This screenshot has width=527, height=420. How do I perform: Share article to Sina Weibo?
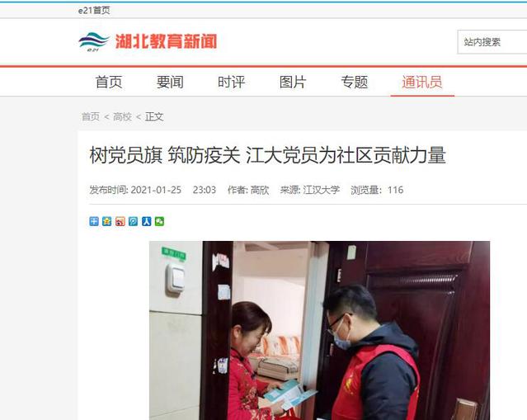tap(120, 221)
